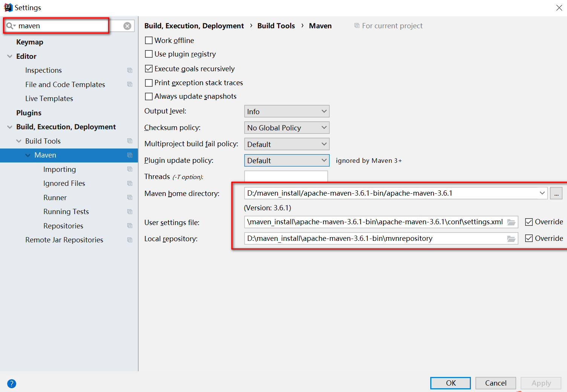
Task: Open help with the question mark icon
Action: pos(12,383)
